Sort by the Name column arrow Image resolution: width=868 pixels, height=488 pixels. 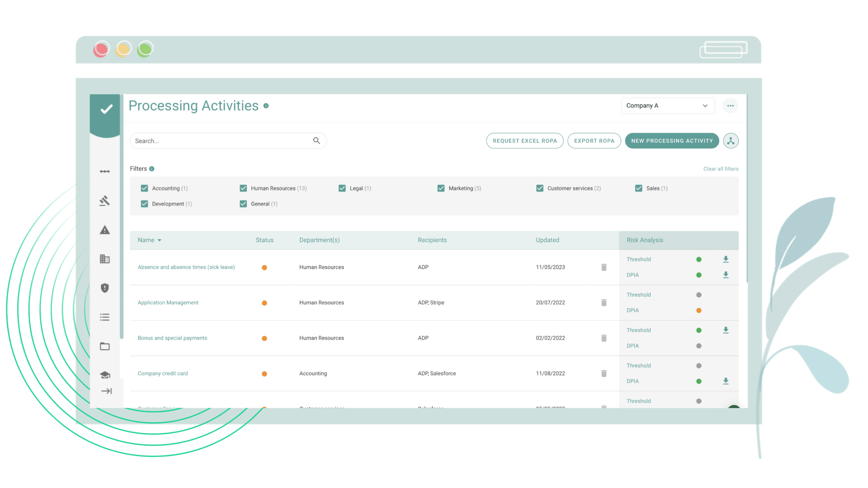(160, 240)
